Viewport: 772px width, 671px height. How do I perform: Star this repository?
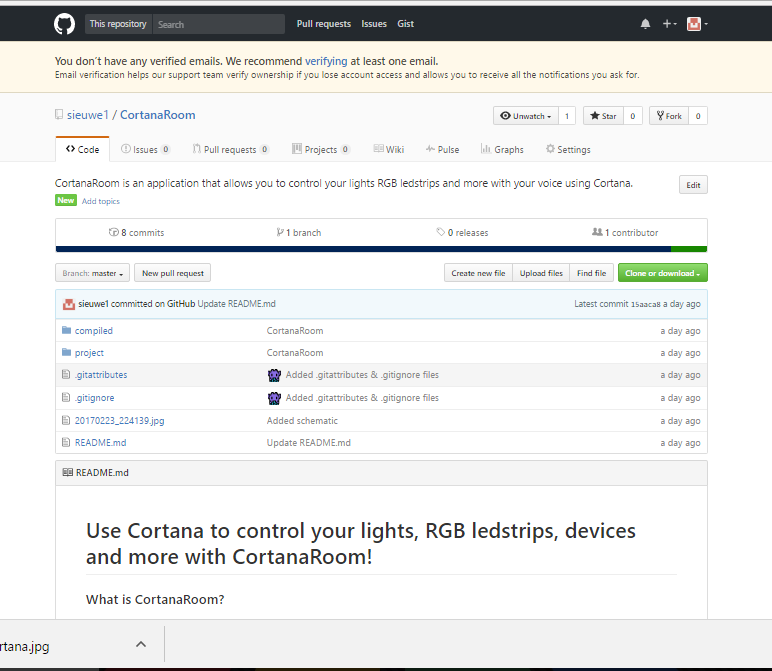(x=603, y=116)
